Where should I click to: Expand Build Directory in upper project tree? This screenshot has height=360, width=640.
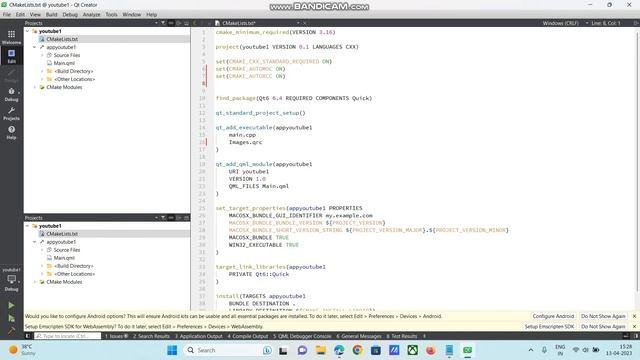(42, 71)
